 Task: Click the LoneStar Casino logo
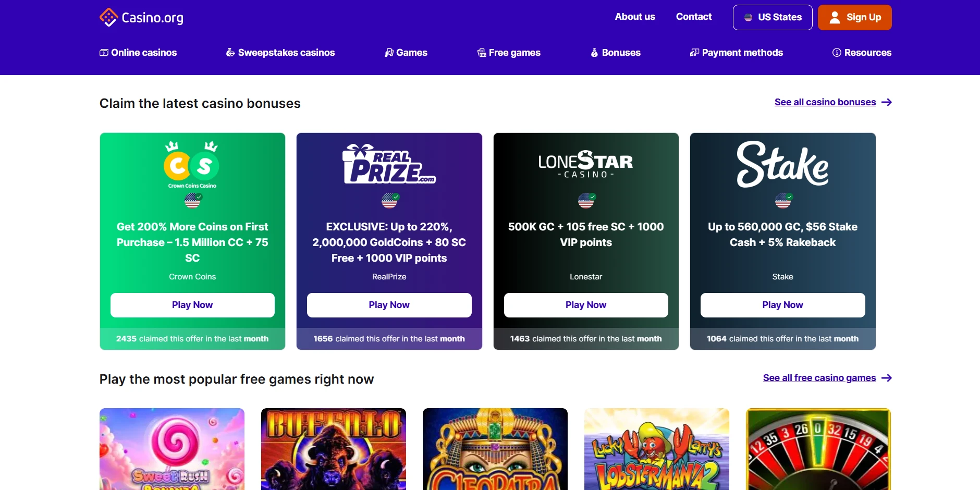point(585,164)
